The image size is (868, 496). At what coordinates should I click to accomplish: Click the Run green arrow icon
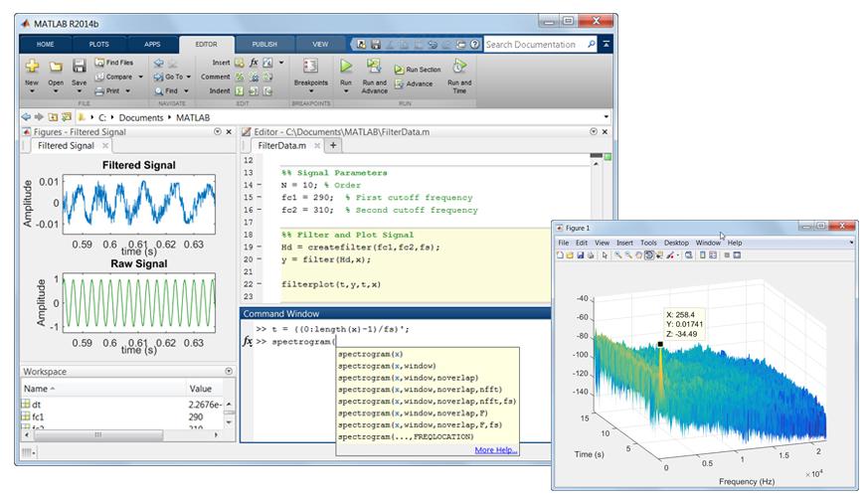pyautogui.click(x=346, y=66)
